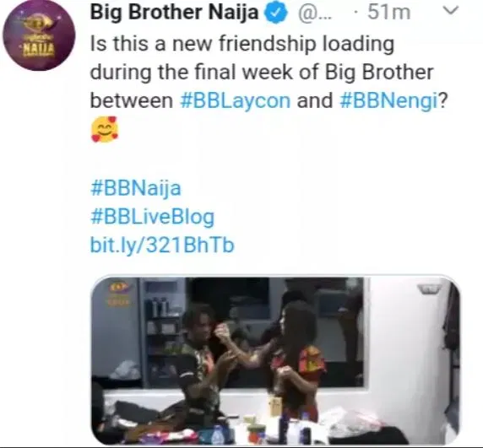Open the 51m timestamp link

click(x=388, y=13)
